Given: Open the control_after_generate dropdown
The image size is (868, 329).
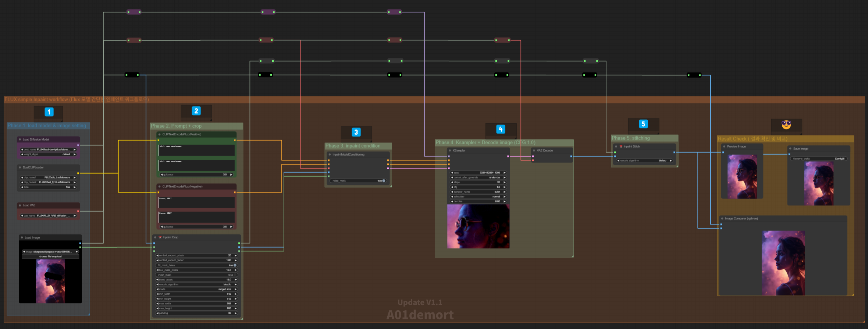Looking at the screenshot, I should click(478, 177).
